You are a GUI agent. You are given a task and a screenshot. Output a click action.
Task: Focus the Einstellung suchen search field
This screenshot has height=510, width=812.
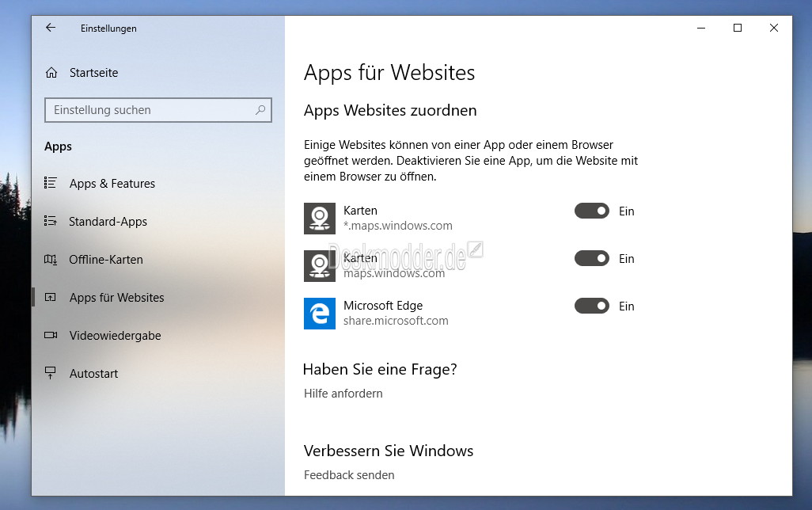158,110
